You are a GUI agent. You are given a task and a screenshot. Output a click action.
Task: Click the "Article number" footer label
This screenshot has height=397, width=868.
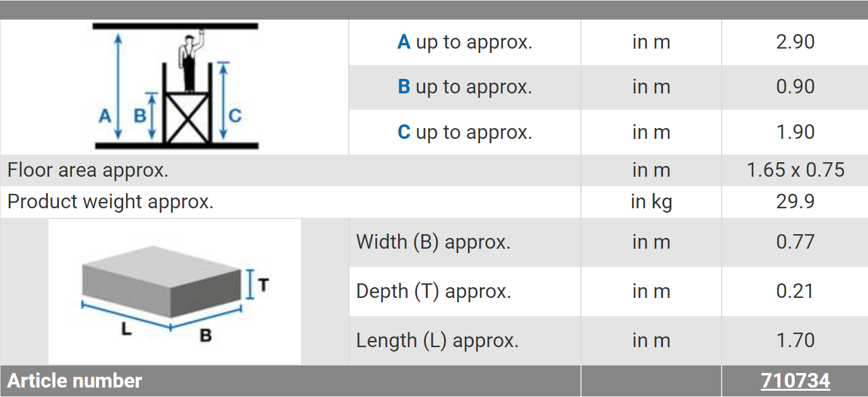point(74,381)
